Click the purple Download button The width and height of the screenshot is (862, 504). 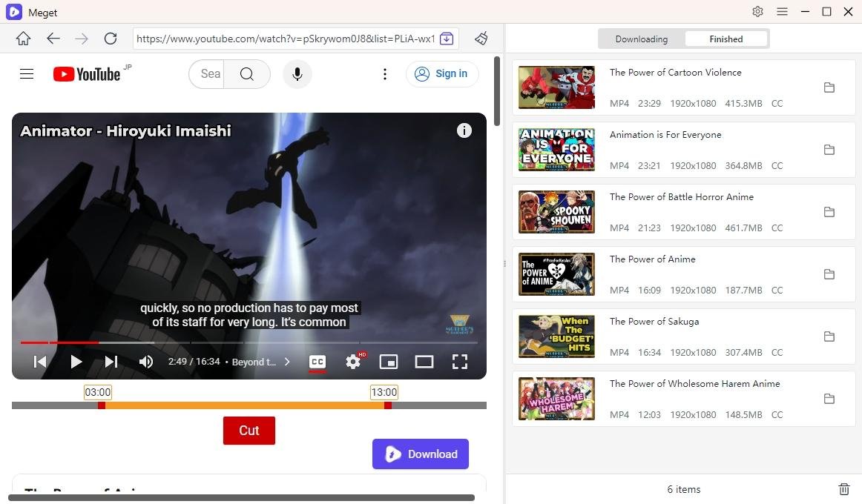[x=421, y=454]
